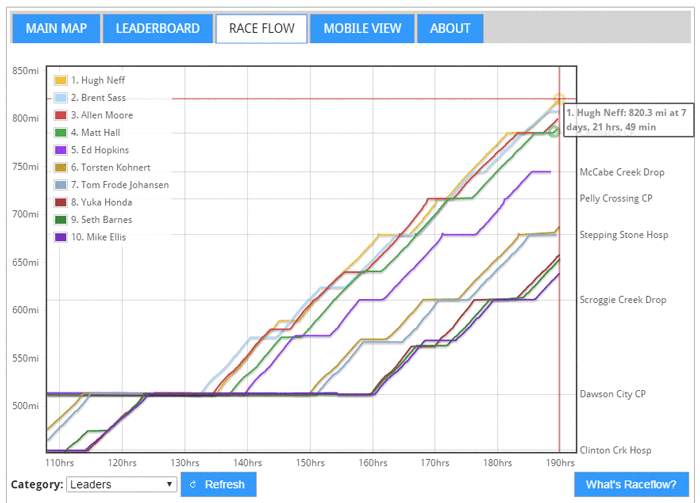
Task: Toggle Yuka Honda legend entry
Action: (x=103, y=202)
